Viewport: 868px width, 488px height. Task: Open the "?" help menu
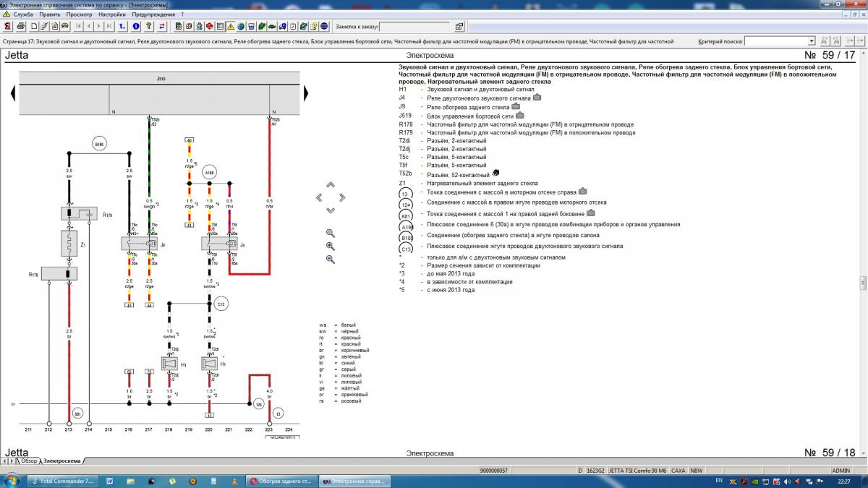182,14
